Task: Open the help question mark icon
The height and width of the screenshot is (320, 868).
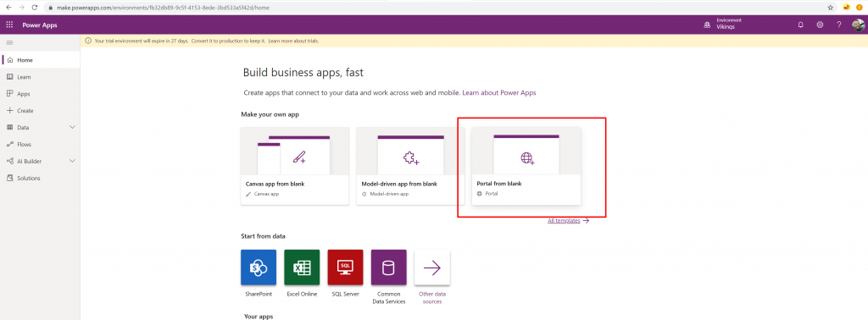Action: [838, 25]
